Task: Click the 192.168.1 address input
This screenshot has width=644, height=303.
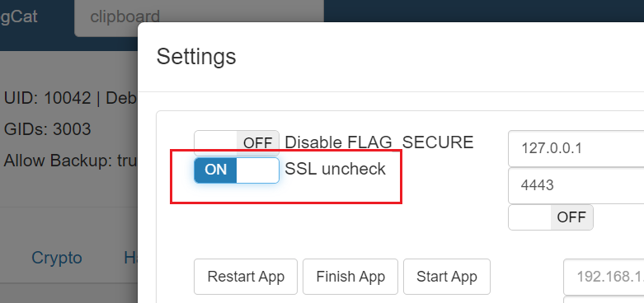Action: pos(604,277)
